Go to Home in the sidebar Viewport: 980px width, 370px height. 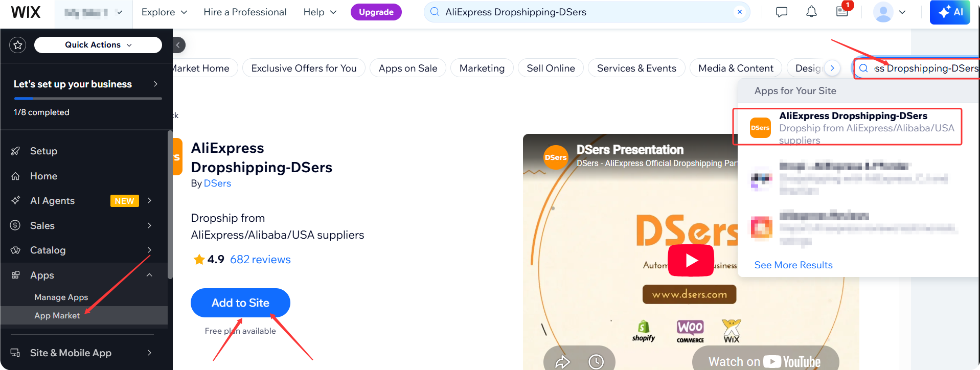click(x=43, y=176)
